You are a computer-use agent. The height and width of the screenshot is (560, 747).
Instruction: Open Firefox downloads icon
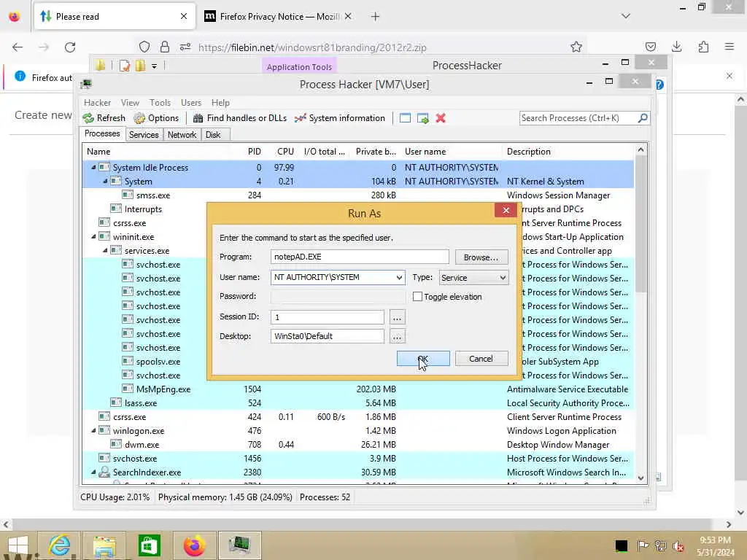[x=676, y=47]
